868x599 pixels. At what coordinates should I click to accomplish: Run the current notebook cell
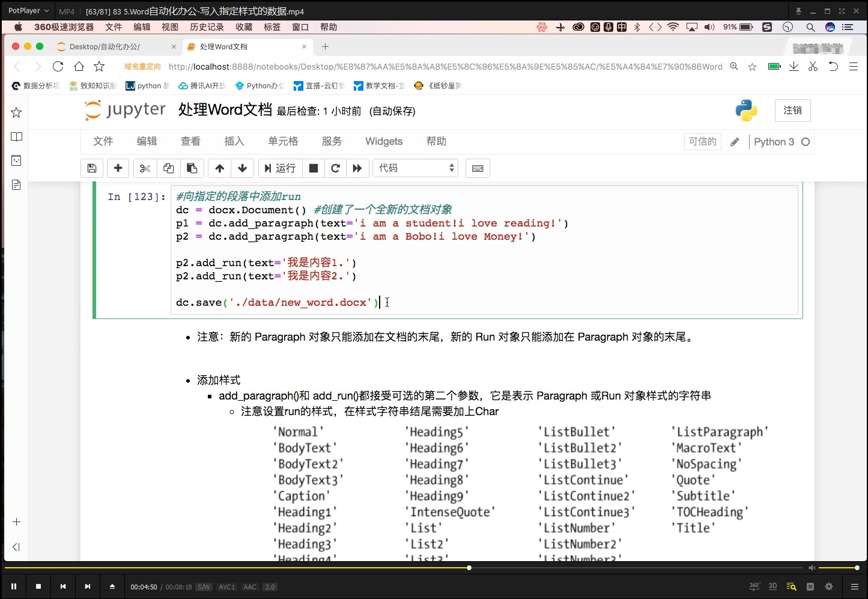coord(280,168)
